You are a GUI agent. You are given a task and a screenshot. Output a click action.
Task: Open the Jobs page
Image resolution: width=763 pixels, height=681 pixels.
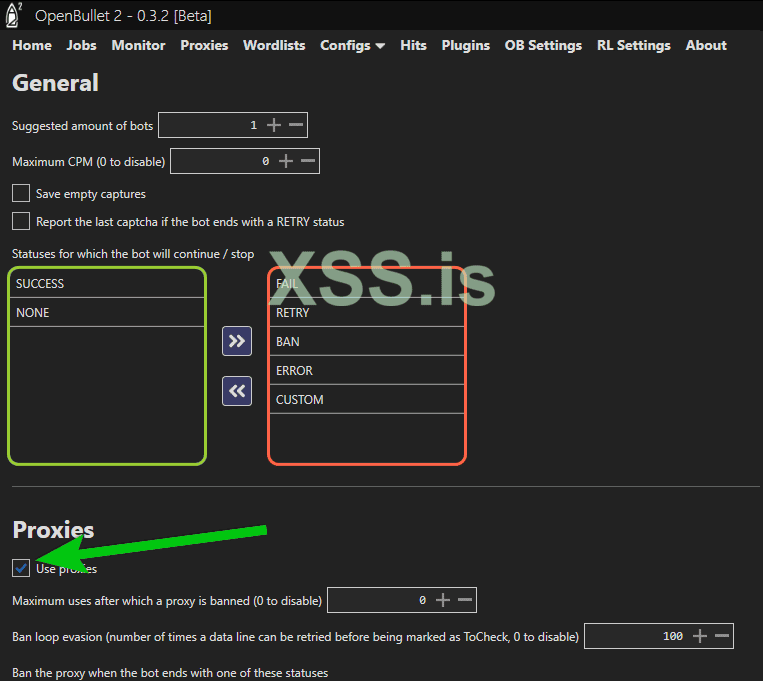pyautogui.click(x=81, y=45)
